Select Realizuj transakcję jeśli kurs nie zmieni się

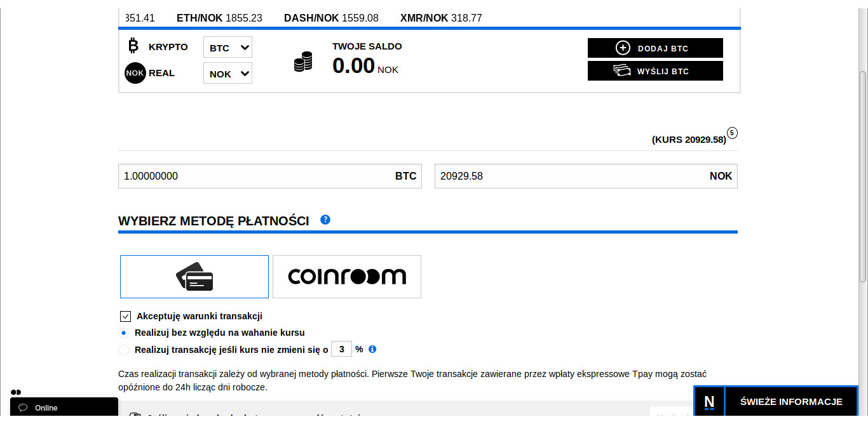click(123, 350)
